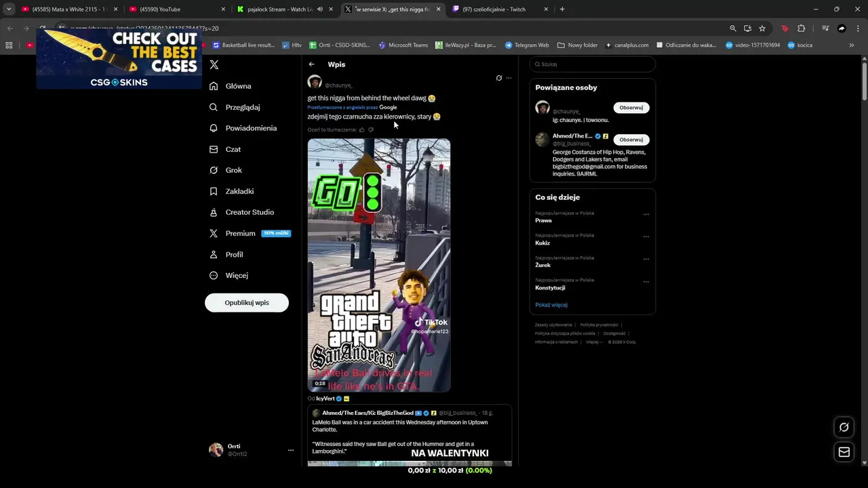Click the browser zoom magnifier icon
Image resolution: width=868 pixels, height=488 pixels.
[x=733, y=28]
